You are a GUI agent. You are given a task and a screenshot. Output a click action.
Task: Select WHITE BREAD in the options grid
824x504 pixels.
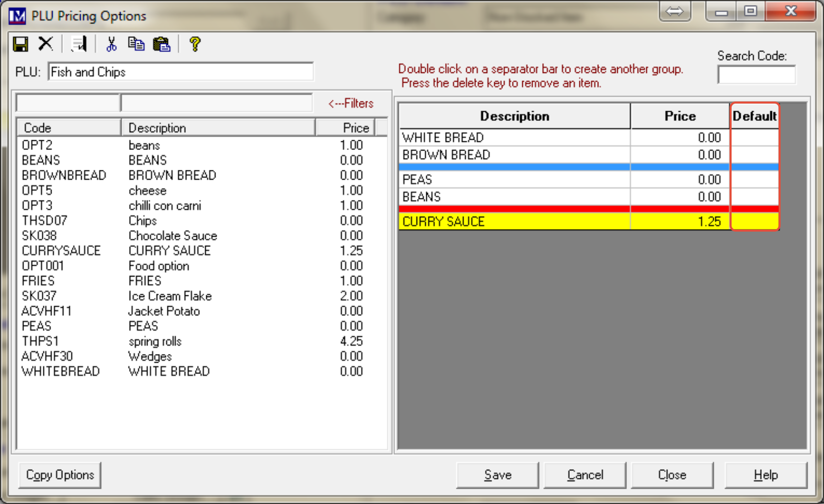pos(515,138)
